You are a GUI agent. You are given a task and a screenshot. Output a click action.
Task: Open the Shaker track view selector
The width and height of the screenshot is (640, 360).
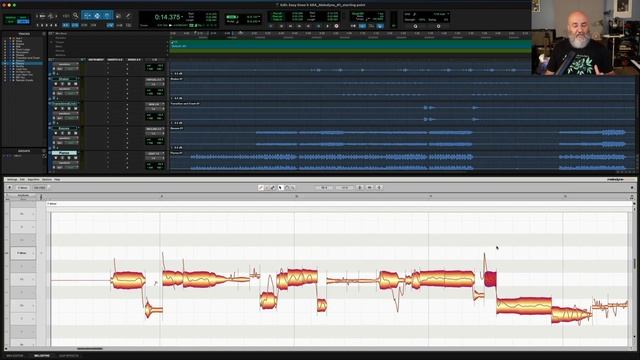(65, 89)
